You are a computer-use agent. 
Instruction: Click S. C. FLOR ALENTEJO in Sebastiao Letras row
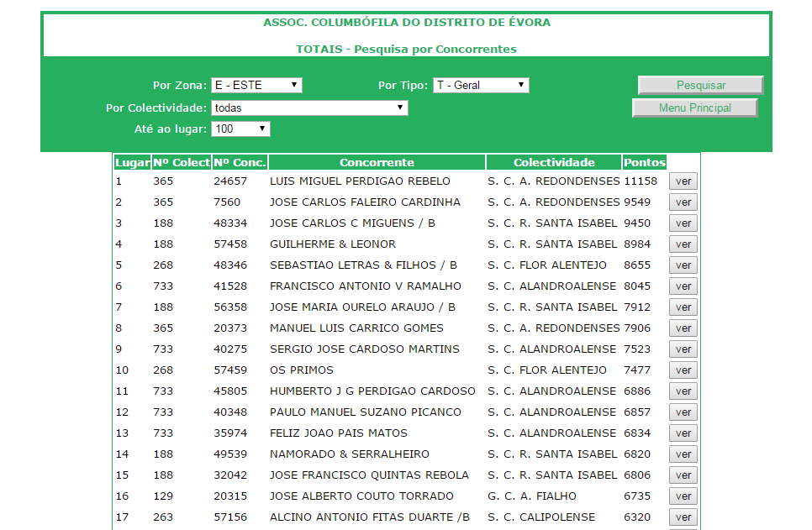(x=547, y=265)
